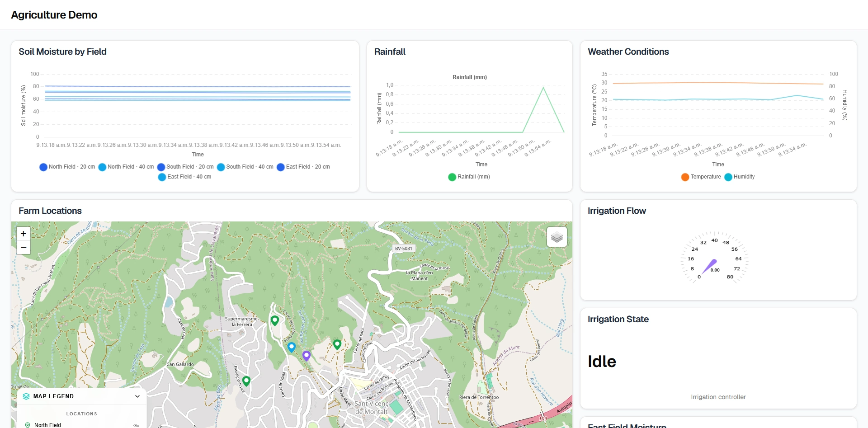The image size is (868, 428).
Task: Click the Sant Vicenç de Montalt map label
Action: 371,408
